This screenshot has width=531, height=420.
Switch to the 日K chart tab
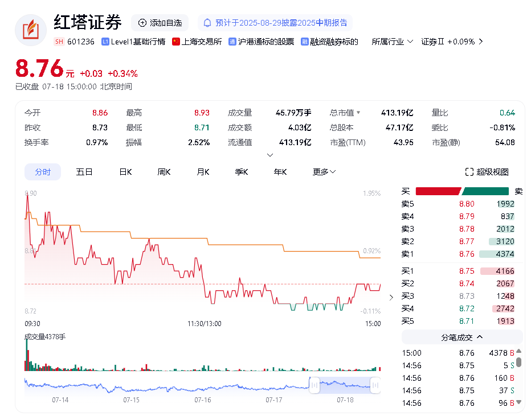pyautogui.click(x=125, y=172)
